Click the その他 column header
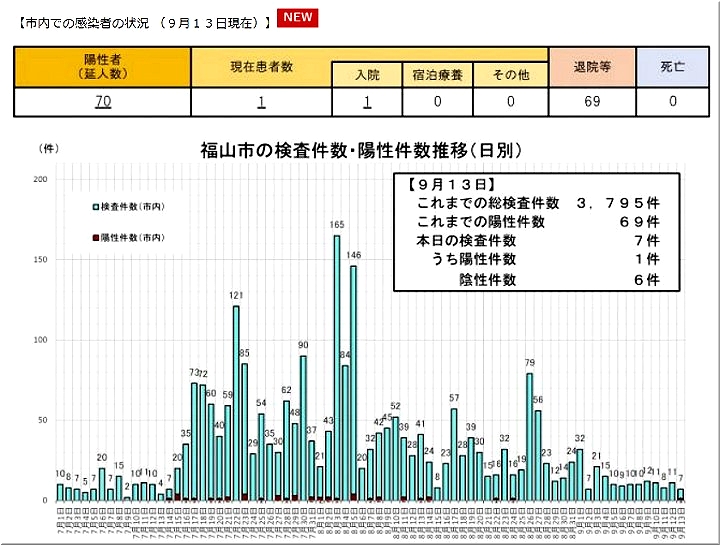This screenshot has height=545, width=720. coord(510,75)
